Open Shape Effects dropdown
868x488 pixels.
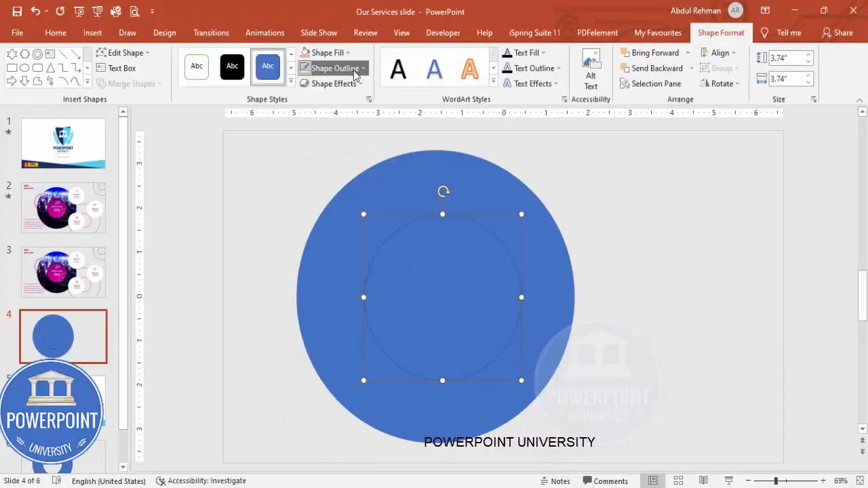tap(330, 84)
